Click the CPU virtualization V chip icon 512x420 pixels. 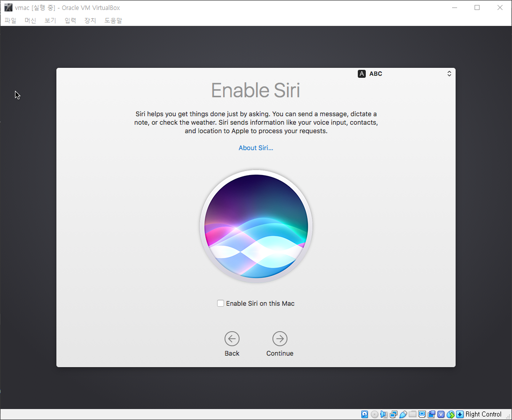[x=441, y=414]
